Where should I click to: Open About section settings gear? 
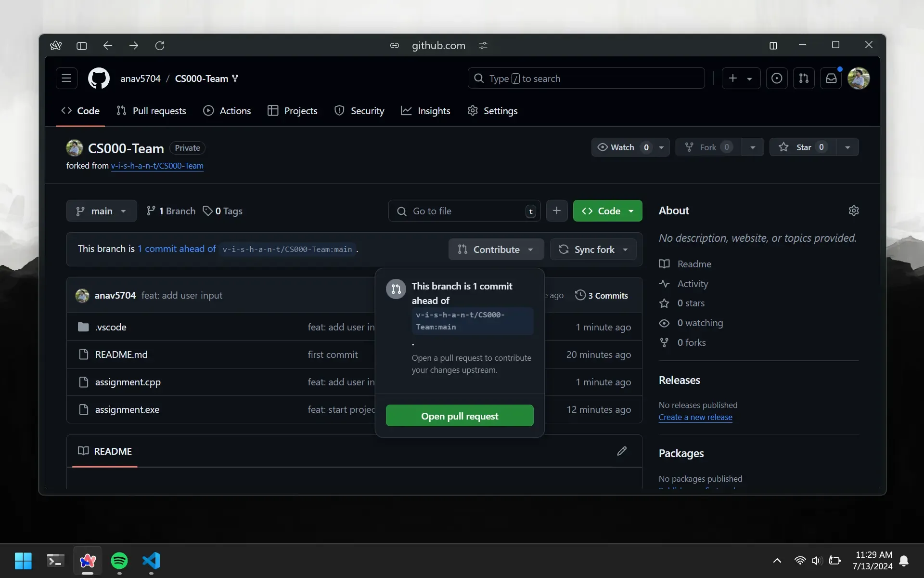(x=854, y=210)
